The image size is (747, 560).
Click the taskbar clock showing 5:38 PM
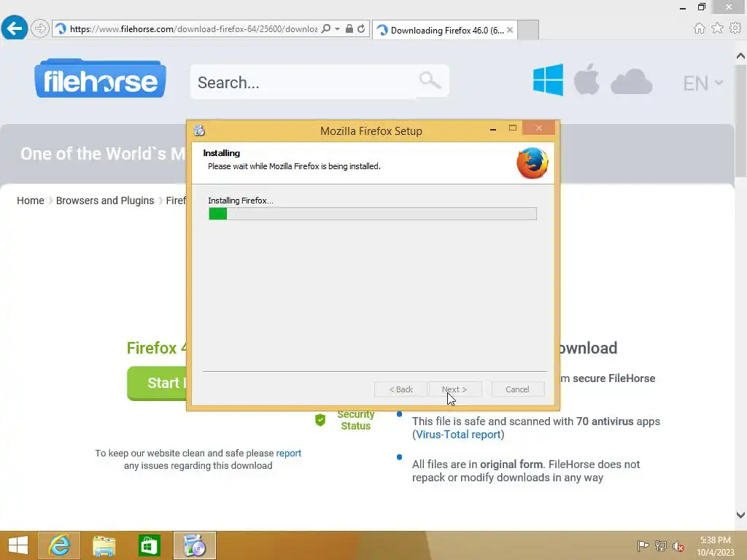[x=716, y=545]
